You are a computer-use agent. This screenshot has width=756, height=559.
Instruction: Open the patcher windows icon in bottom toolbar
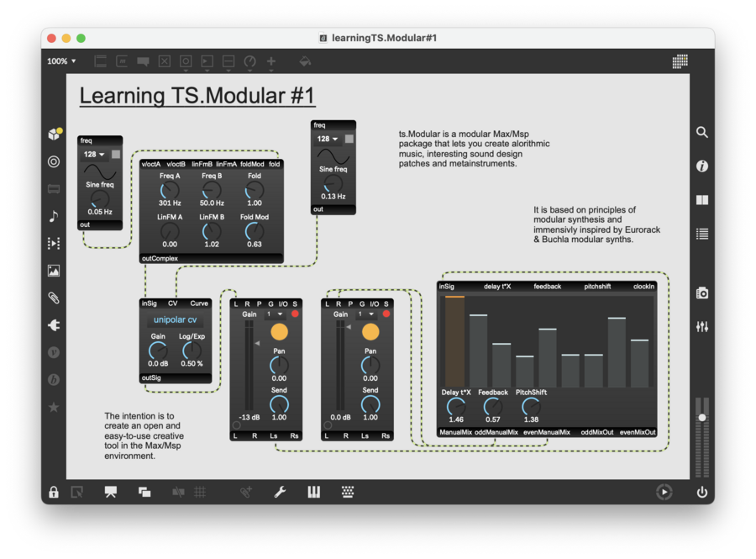[x=144, y=492]
